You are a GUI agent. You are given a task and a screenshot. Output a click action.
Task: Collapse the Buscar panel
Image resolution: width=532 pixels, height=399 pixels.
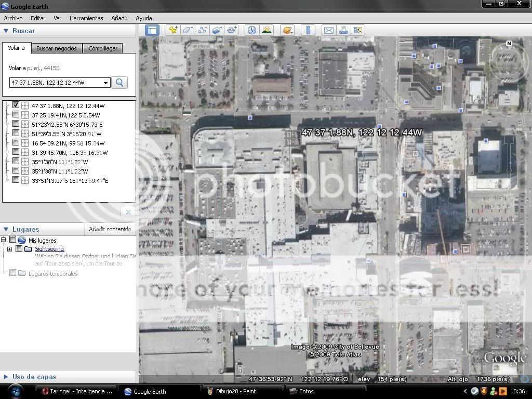coord(6,31)
